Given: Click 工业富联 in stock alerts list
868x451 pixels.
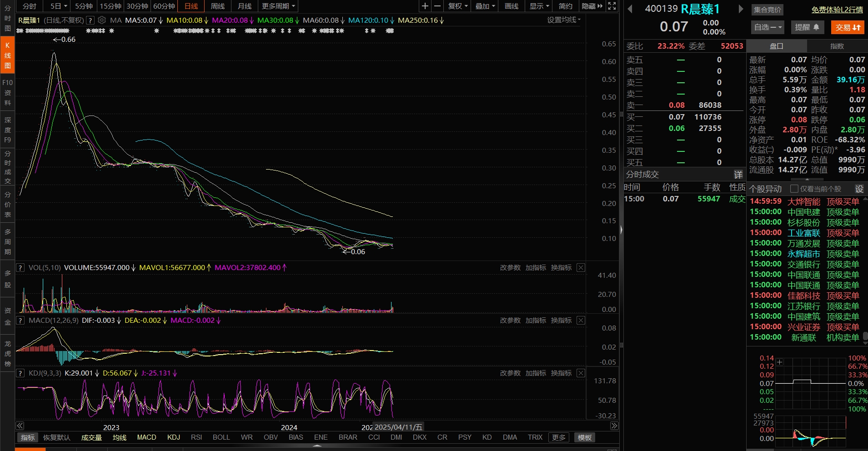Looking at the screenshot, I should point(804,233).
